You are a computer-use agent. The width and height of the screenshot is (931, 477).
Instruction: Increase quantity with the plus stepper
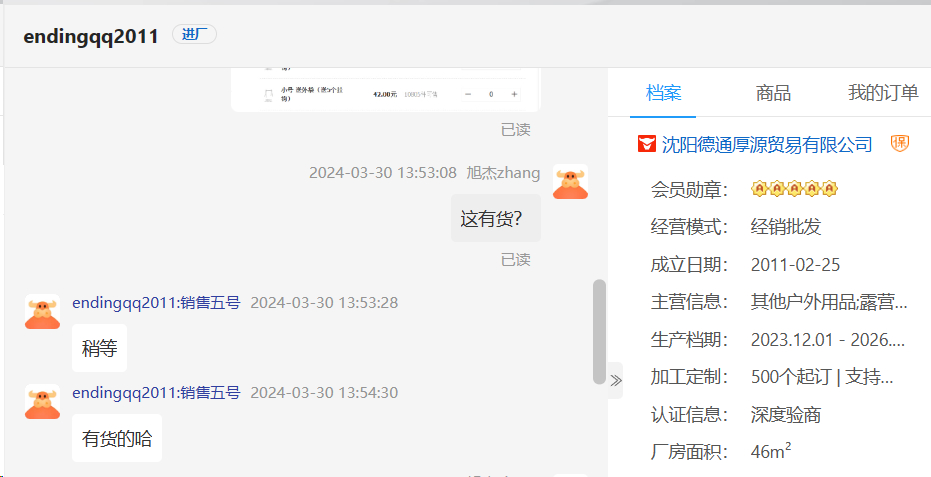coord(514,94)
